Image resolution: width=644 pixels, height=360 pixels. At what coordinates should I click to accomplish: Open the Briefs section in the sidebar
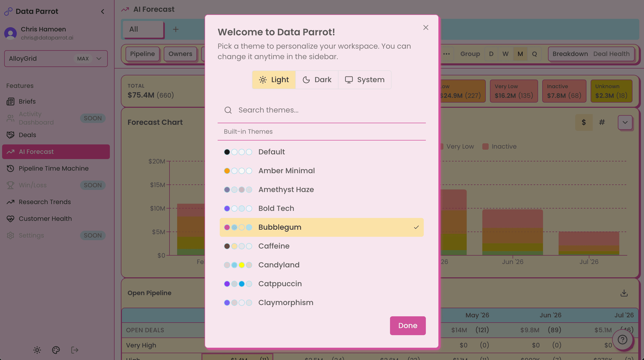click(x=27, y=101)
